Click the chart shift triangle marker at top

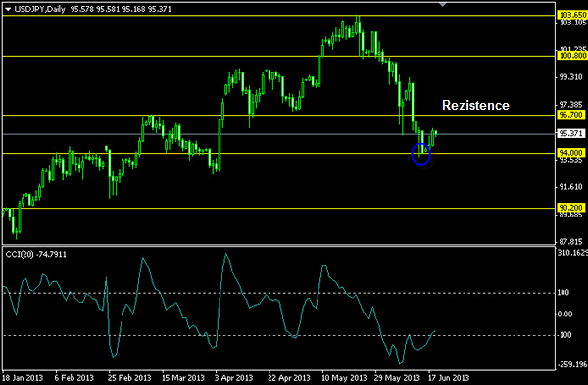(x=443, y=5)
